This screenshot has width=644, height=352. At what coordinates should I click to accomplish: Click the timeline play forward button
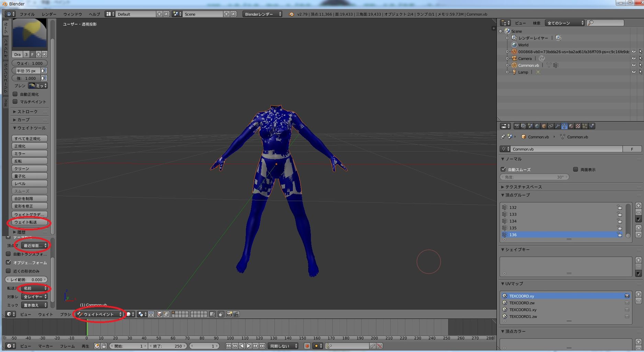pos(249,346)
